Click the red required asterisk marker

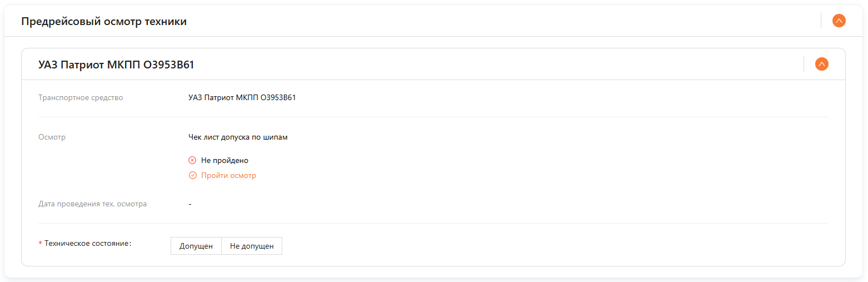coord(40,244)
